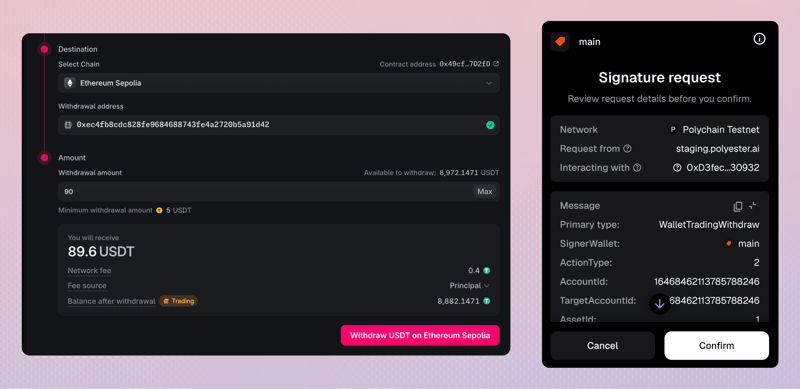Click Withdraw USDT on Ethereum Sepolia
The height and width of the screenshot is (389, 800).
tap(420, 335)
